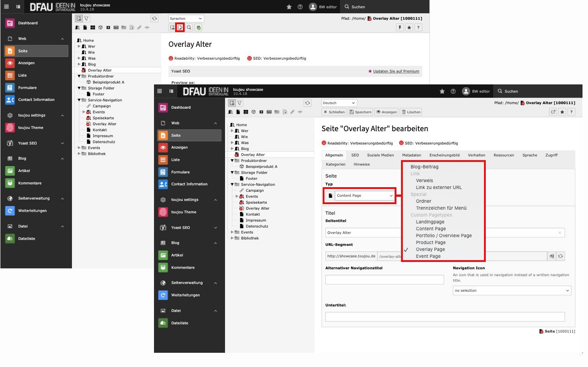Click into the Untertitel input field
Viewport: 588px width, 367px height.
[x=445, y=317]
